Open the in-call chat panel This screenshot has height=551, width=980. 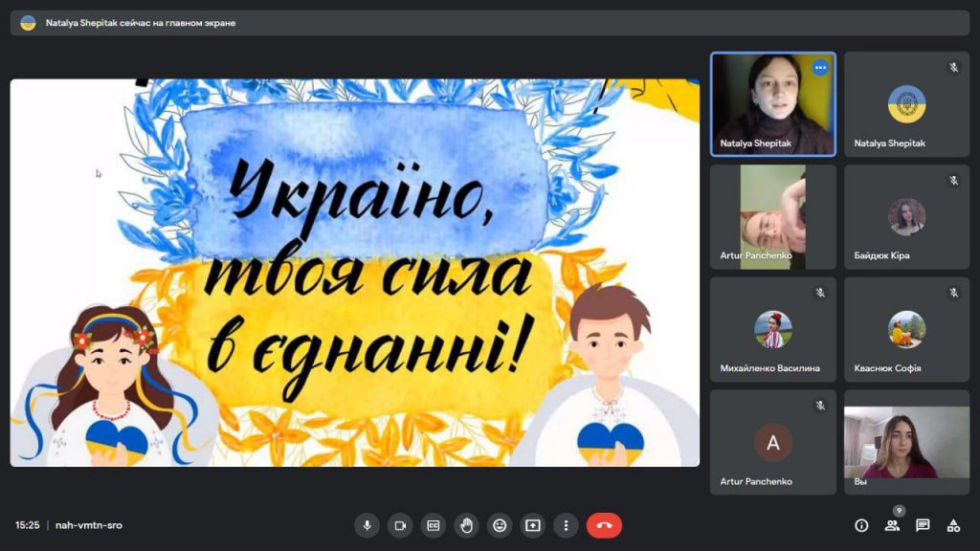923,525
